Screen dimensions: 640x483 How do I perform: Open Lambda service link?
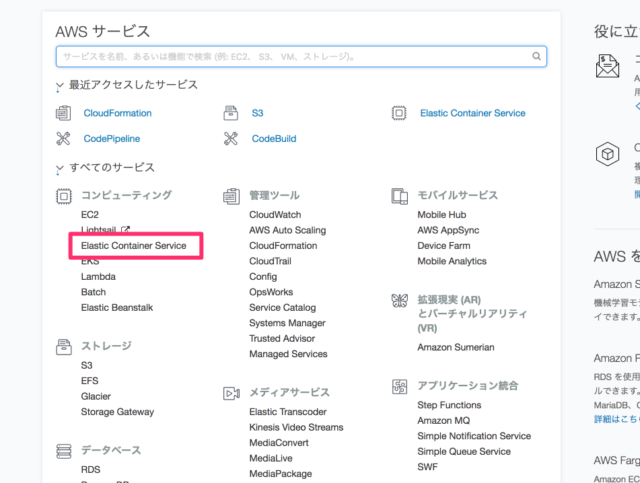[x=98, y=277]
